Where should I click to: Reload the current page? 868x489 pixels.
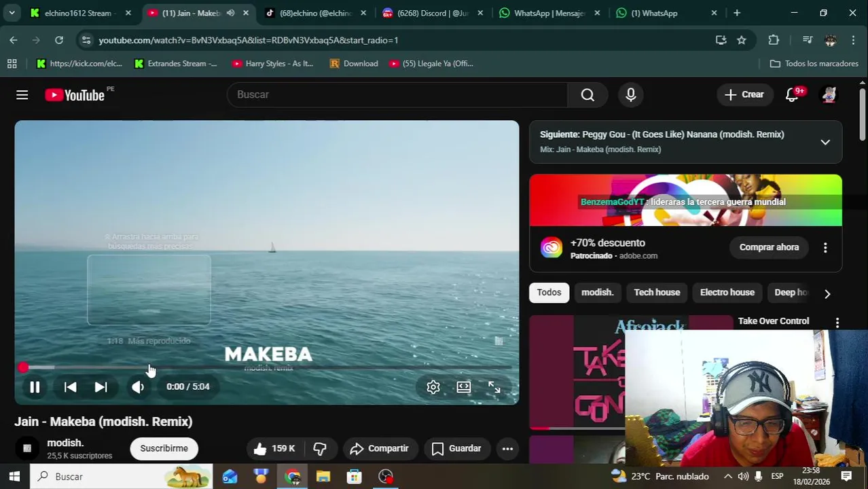click(59, 40)
